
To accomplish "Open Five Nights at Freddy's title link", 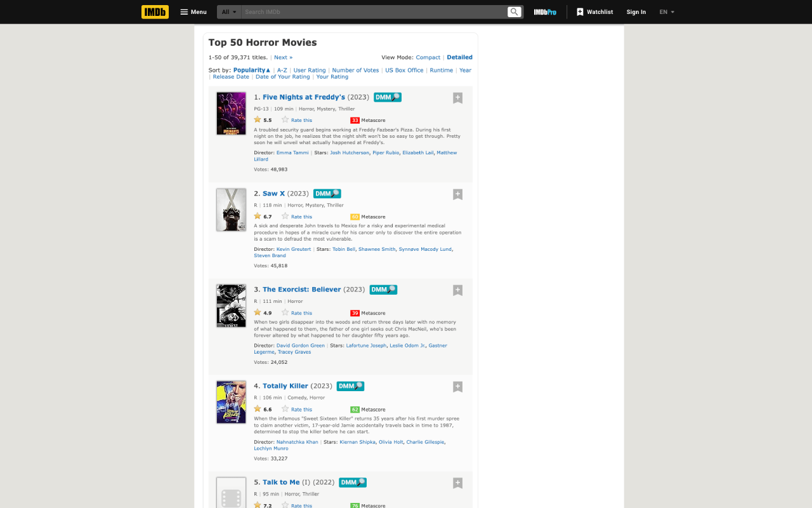I will tap(304, 97).
